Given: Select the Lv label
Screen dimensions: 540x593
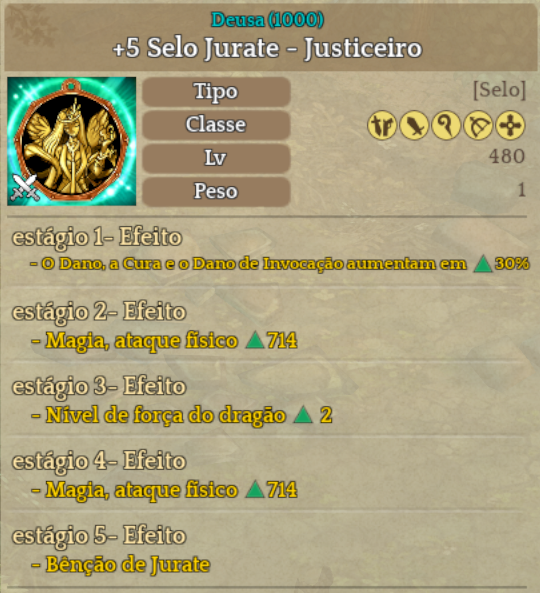Looking at the screenshot, I should click(216, 158).
